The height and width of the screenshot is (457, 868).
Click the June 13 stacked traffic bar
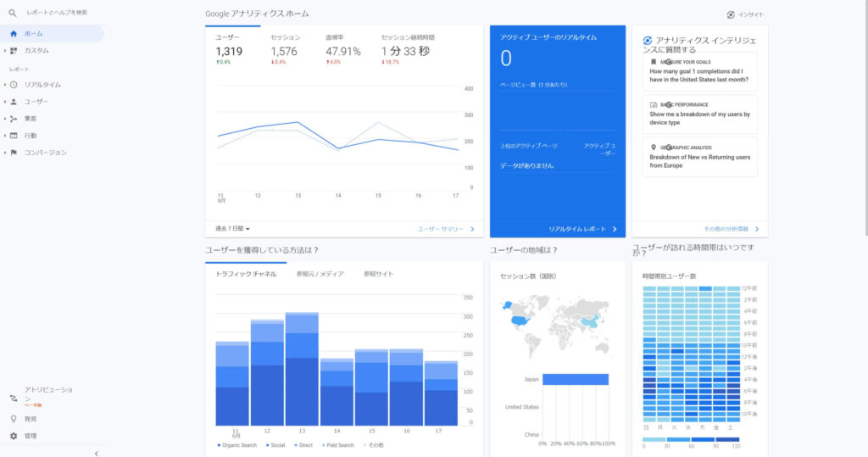click(302, 369)
